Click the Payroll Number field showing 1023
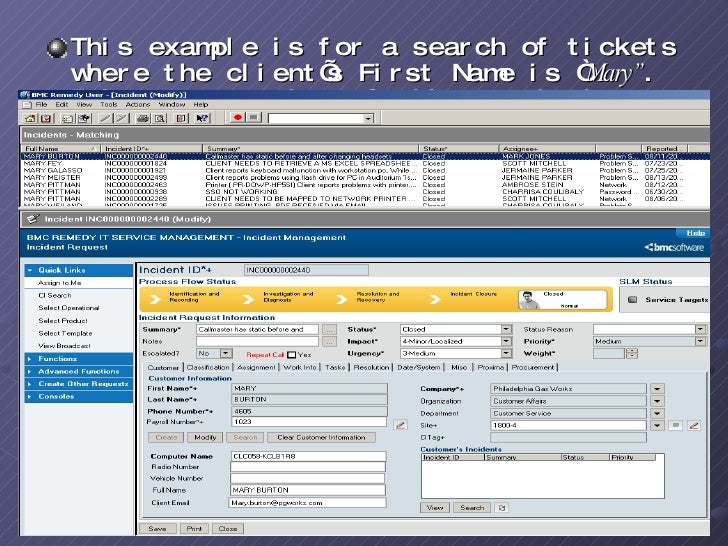 click(x=309, y=422)
